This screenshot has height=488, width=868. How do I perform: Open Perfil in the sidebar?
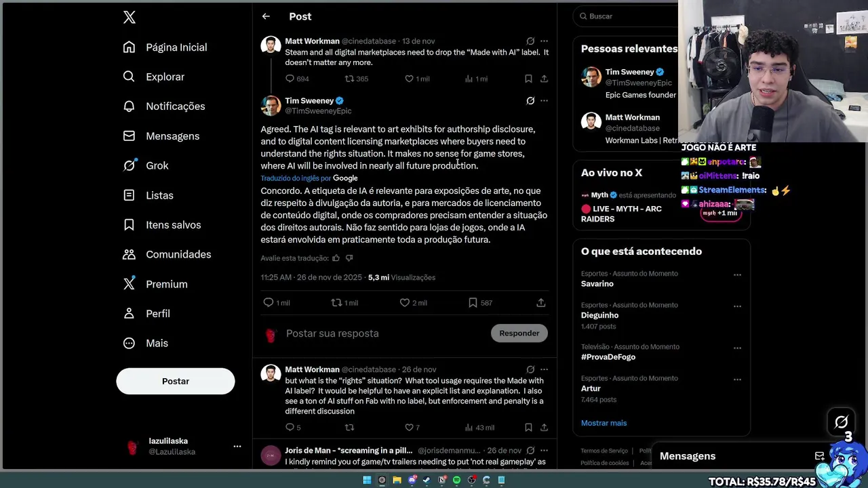pyautogui.click(x=146, y=314)
